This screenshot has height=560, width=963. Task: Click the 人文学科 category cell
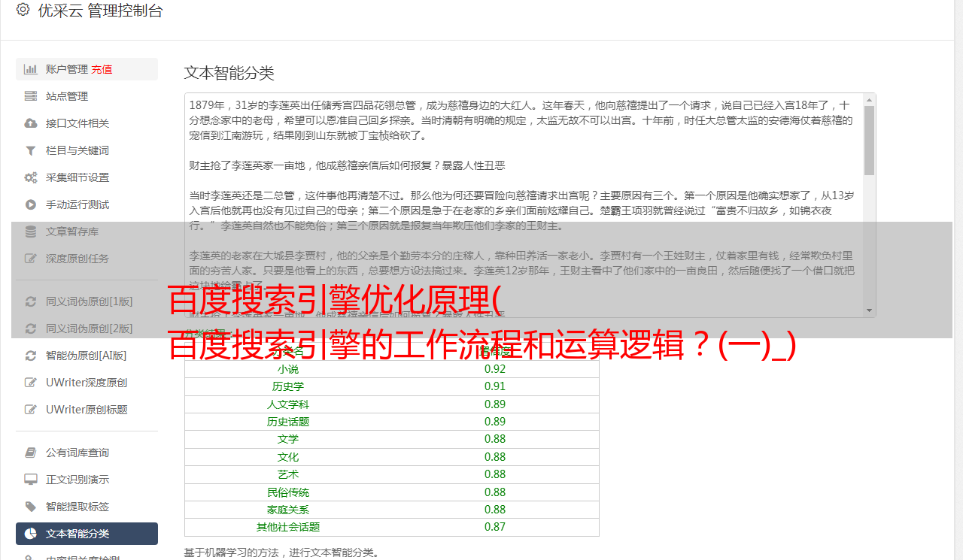[x=288, y=404]
